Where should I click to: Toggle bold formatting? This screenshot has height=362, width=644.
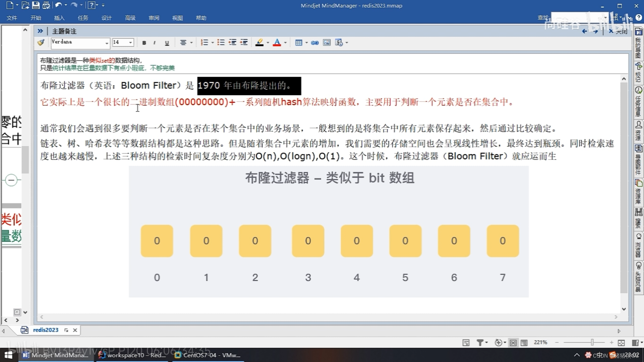click(144, 43)
